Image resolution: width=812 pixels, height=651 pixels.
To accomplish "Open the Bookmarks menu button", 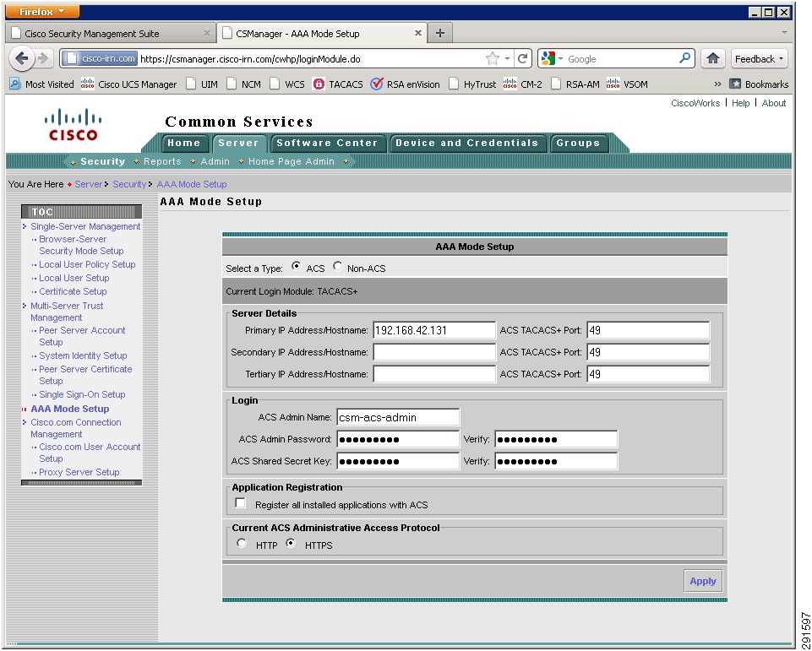I will point(759,84).
